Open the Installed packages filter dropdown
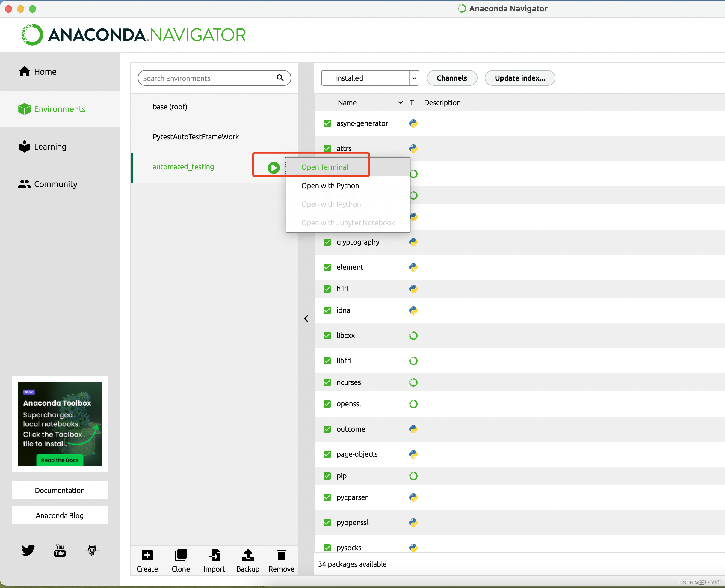 [370, 78]
